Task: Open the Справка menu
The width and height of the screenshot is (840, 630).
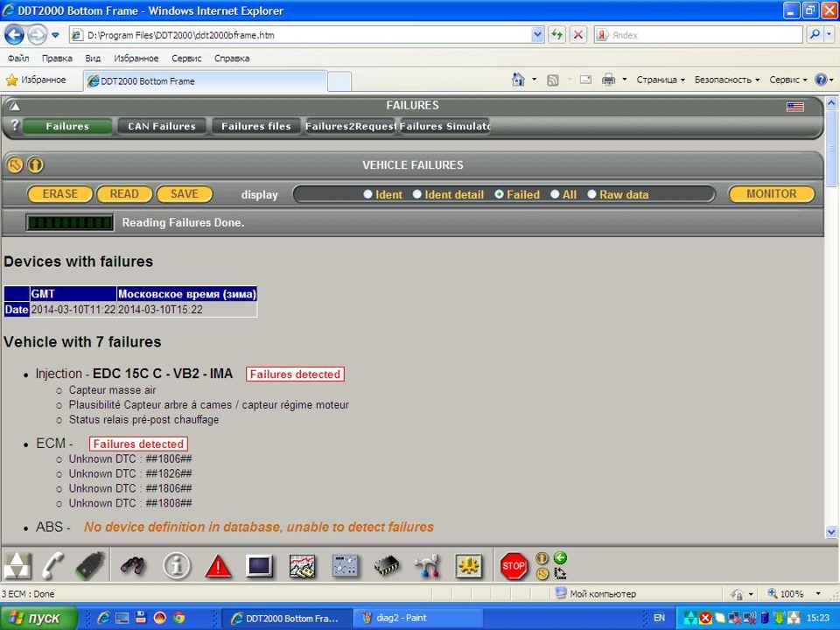Action: (x=231, y=59)
